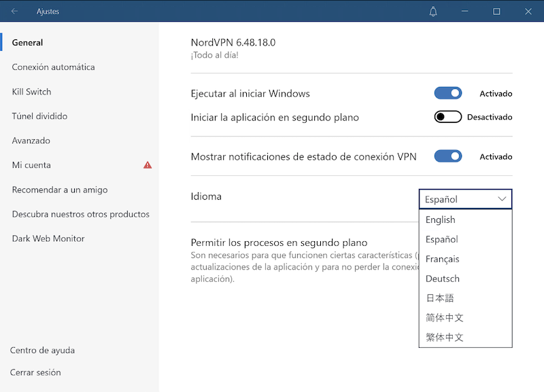Image resolution: width=544 pixels, height=392 pixels.
Task: Click the Permitir los procesos en segundo plano heading
Action: pyautogui.click(x=279, y=243)
